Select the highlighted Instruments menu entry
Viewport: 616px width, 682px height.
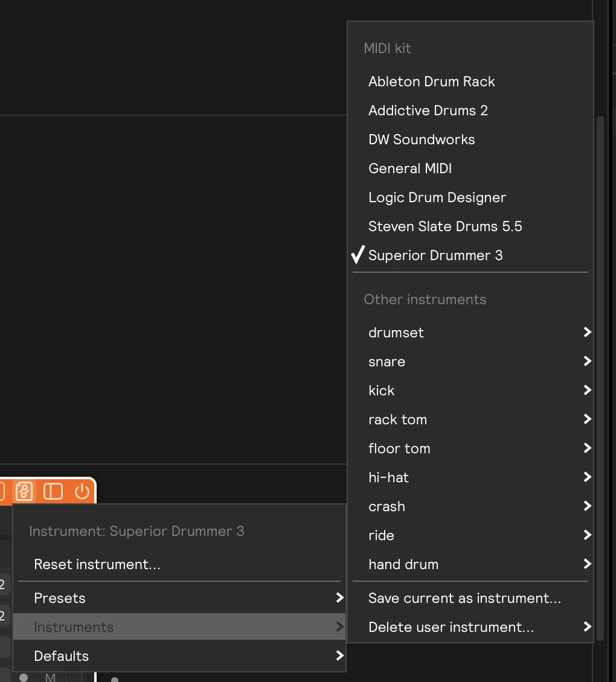(179, 626)
